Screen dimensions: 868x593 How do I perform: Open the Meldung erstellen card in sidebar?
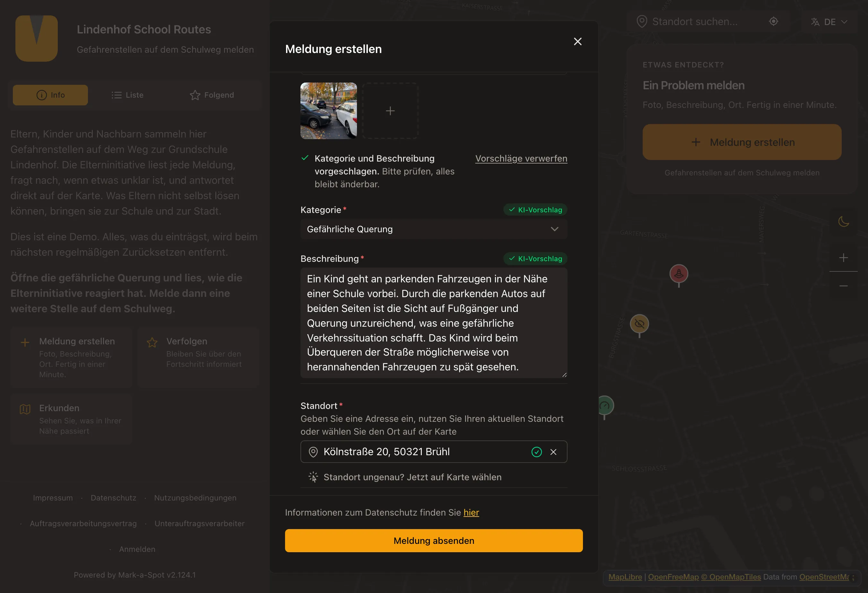click(x=71, y=357)
